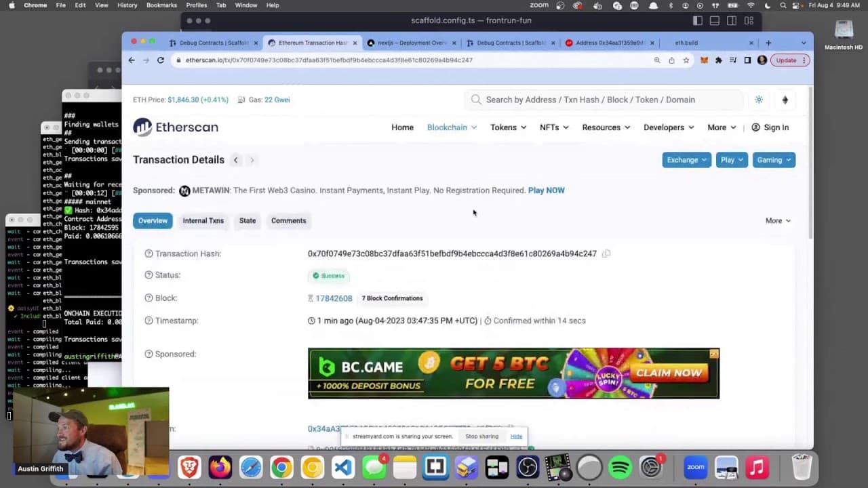
Task: Open the Exchange dropdown button
Action: (687, 160)
